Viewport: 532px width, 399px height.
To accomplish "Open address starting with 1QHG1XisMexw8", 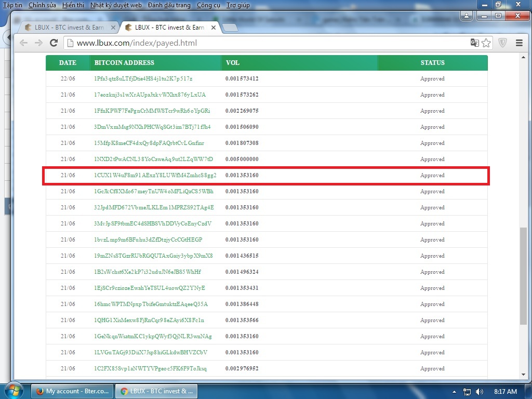I will pyautogui.click(x=149, y=320).
